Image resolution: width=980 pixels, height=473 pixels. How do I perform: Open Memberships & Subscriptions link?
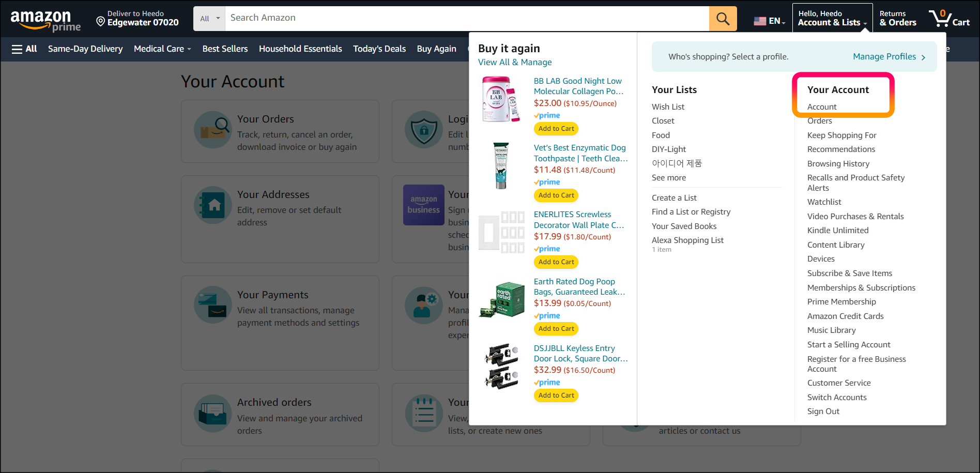pyautogui.click(x=861, y=287)
